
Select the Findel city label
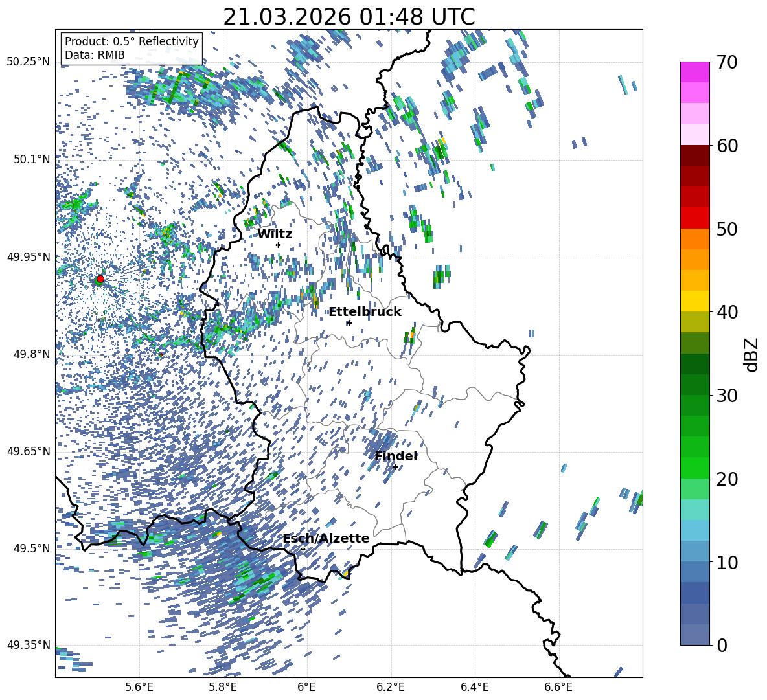[x=396, y=457]
